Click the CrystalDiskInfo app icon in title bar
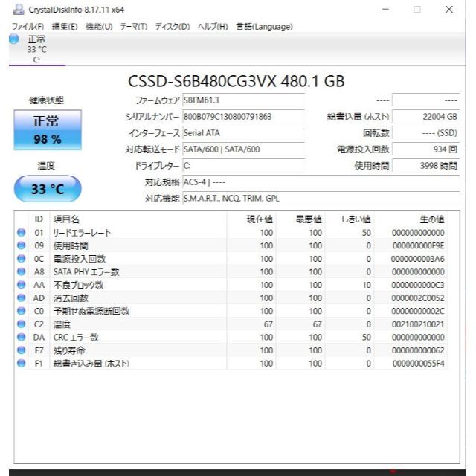 19,10
